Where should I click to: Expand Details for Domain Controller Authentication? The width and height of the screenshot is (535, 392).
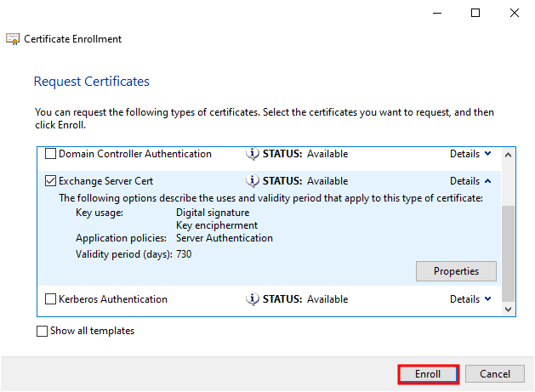click(470, 154)
